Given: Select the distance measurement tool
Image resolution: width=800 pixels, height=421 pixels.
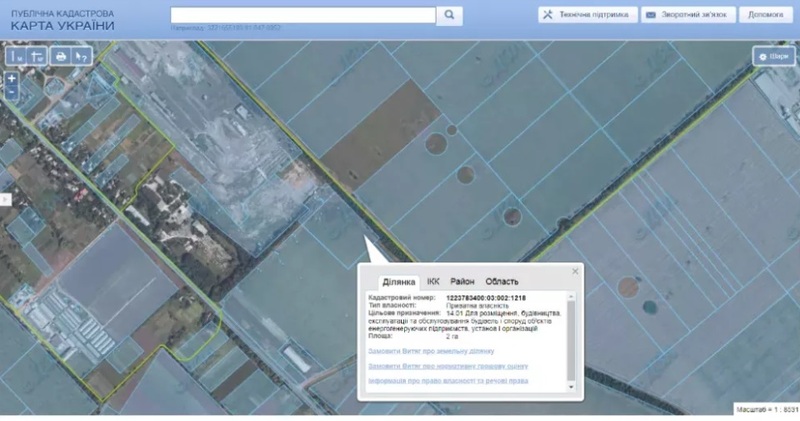Looking at the screenshot, I should (x=17, y=56).
